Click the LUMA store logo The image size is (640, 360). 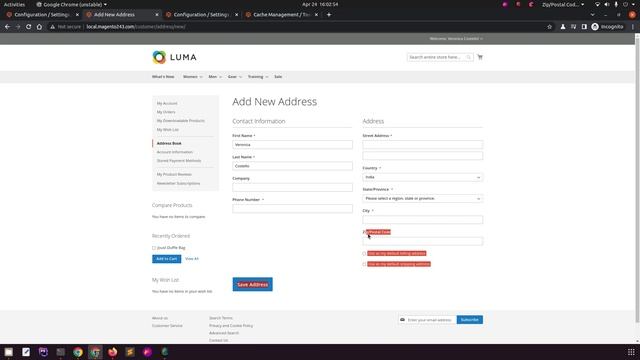(x=174, y=57)
